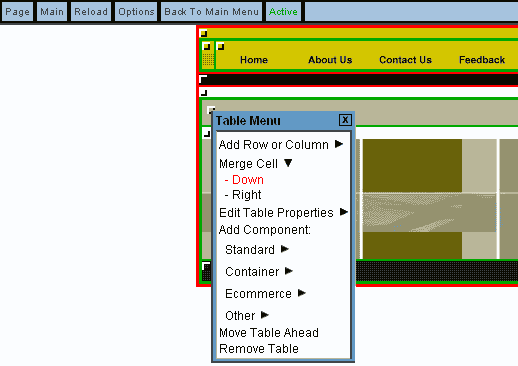This screenshot has width=518, height=366.
Task: Open the Edit Table Properties submenu
Action: [283, 213]
